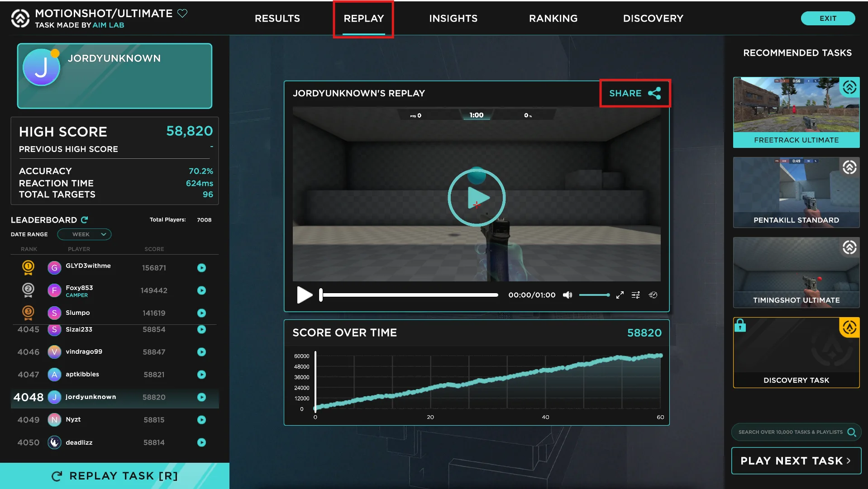This screenshot has height=489, width=868.
Task: Click the replay timeline seek bar
Action: (410, 295)
